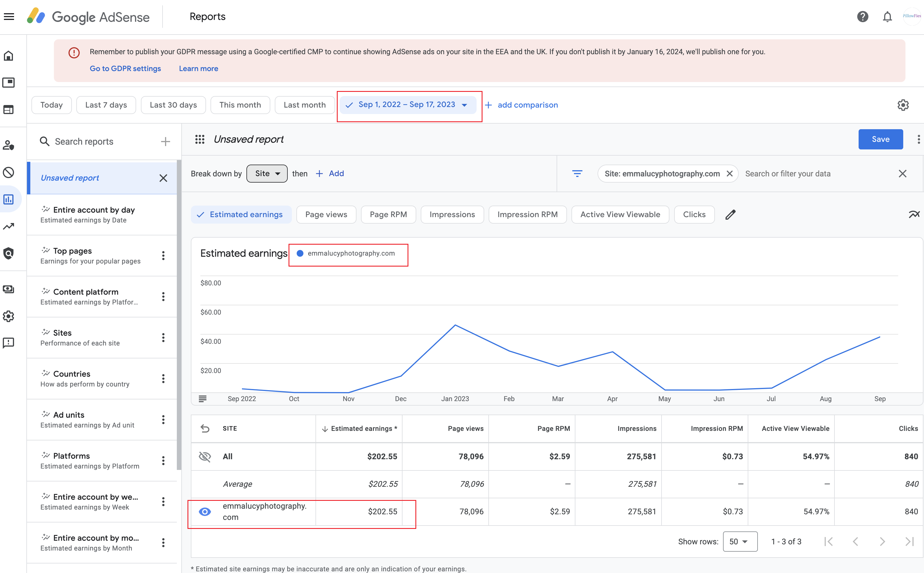This screenshot has height=573, width=924.
Task: Toggle Impression RPM metric chip
Action: click(x=527, y=215)
